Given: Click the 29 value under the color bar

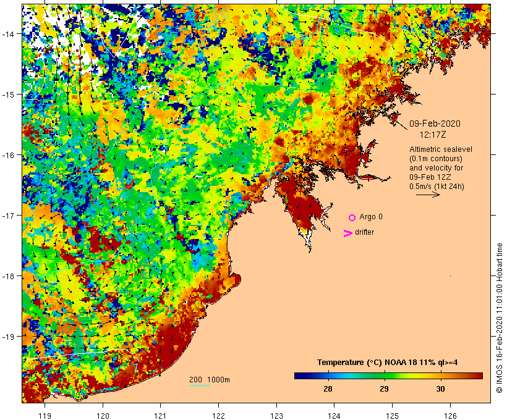Looking at the screenshot, I should [384, 388].
